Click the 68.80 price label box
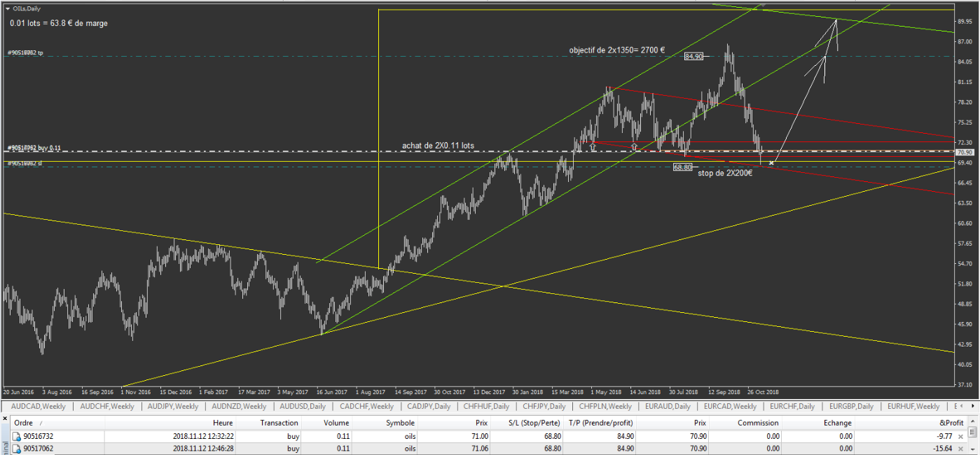The width and height of the screenshot is (980, 455). click(682, 167)
